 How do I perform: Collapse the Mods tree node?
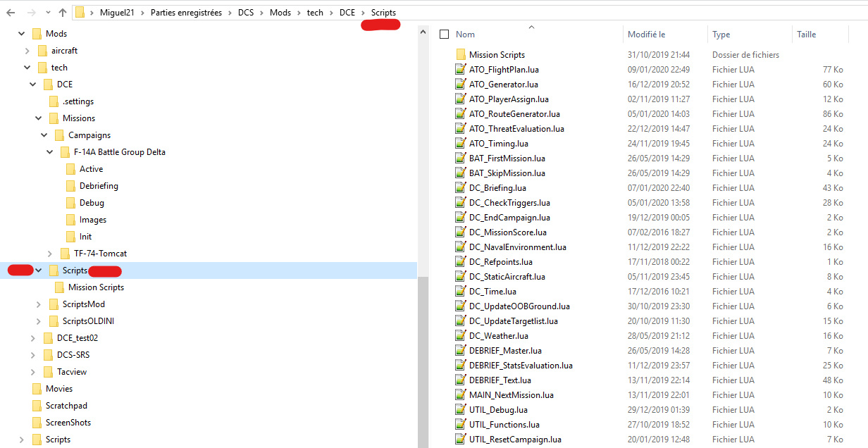point(21,34)
